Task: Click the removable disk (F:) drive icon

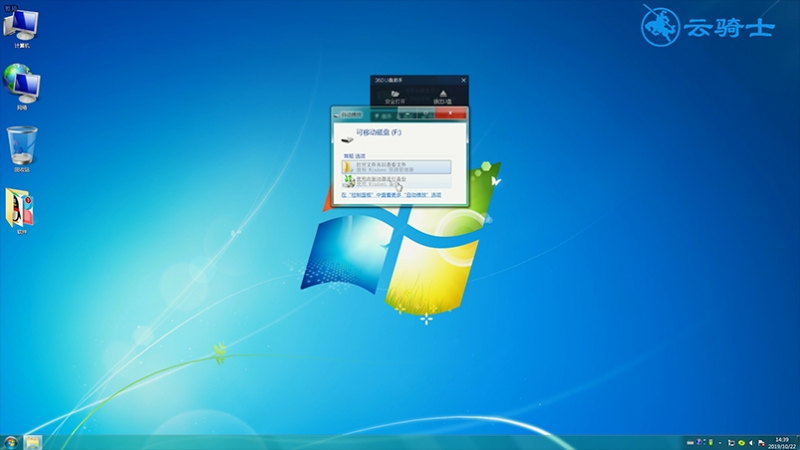Action: point(347,139)
